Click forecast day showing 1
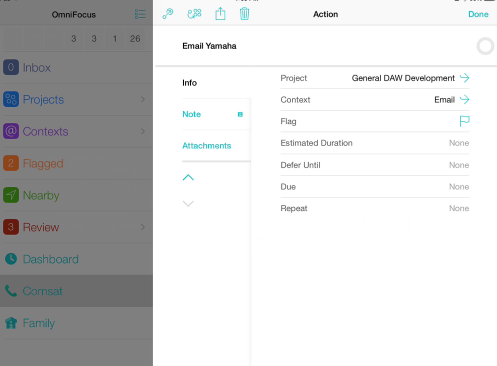 click(x=115, y=39)
